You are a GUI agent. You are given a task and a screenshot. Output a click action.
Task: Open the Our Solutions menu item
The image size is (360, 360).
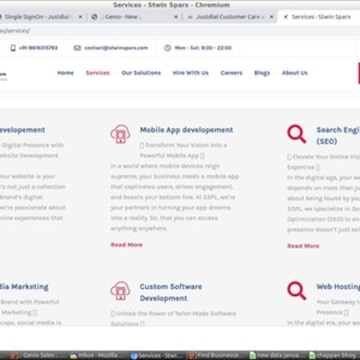[x=141, y=73]
